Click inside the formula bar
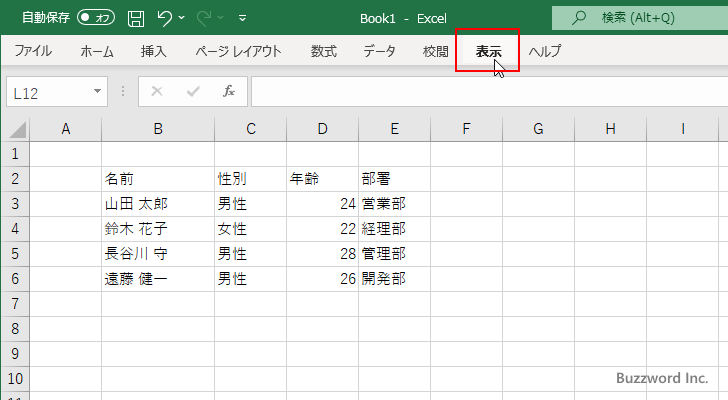728x400 pixels. (489, 91)
